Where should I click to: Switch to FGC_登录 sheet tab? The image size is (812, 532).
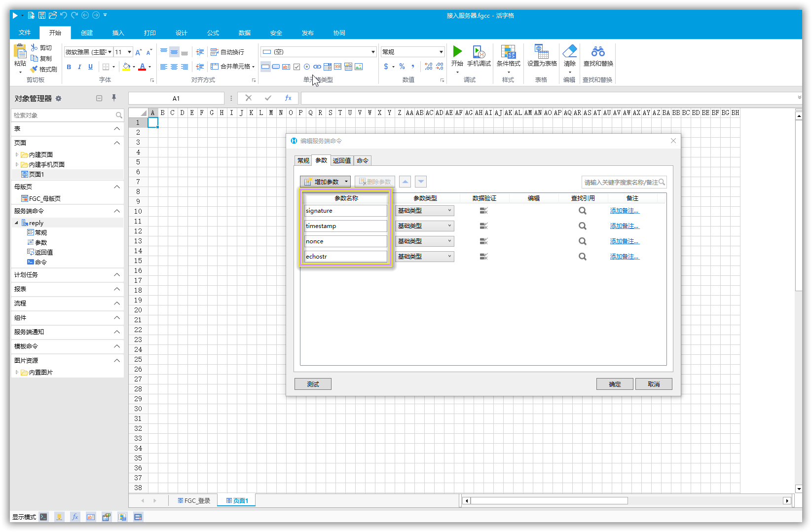point(193,500)
